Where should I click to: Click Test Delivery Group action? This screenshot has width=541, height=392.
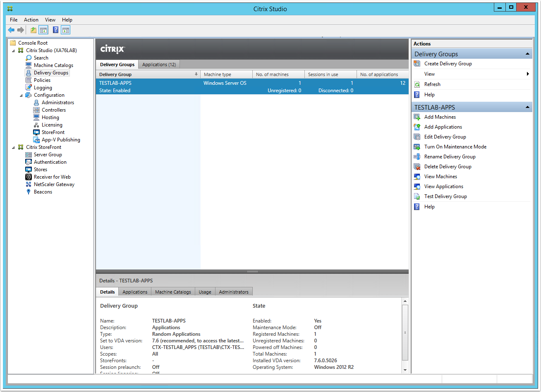(445, 196)
